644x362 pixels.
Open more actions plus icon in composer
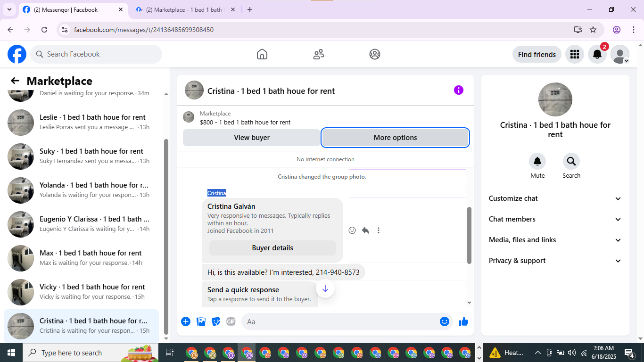pos(186,321)
